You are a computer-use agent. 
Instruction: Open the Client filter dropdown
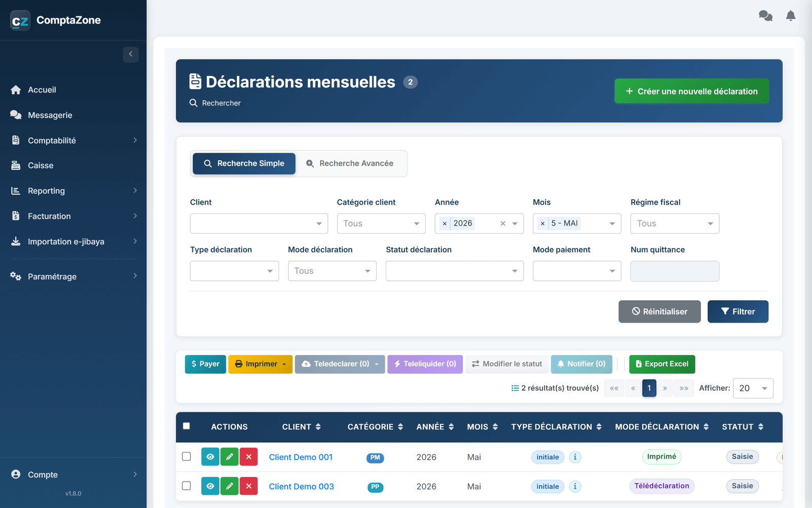[259, 224]
